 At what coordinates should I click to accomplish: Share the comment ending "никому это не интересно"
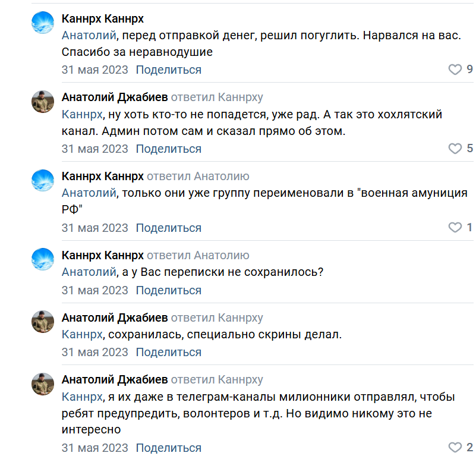coord(168,448)
